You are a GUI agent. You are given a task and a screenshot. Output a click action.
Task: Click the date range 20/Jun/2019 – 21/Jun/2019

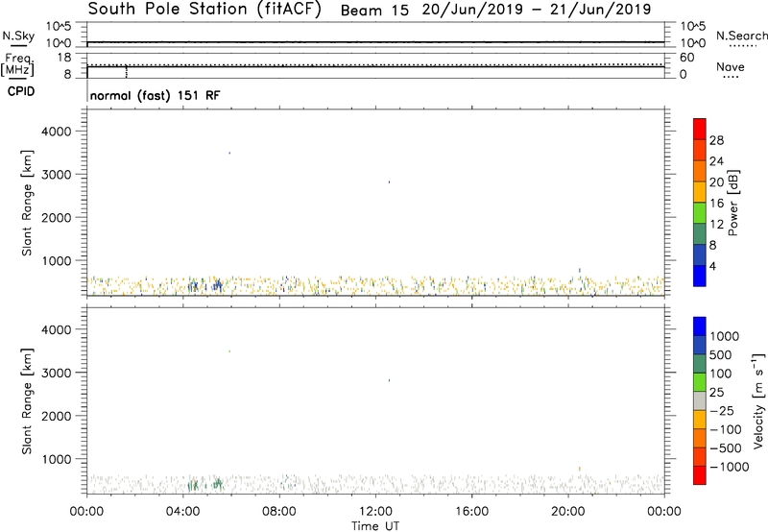coord(537,10)
